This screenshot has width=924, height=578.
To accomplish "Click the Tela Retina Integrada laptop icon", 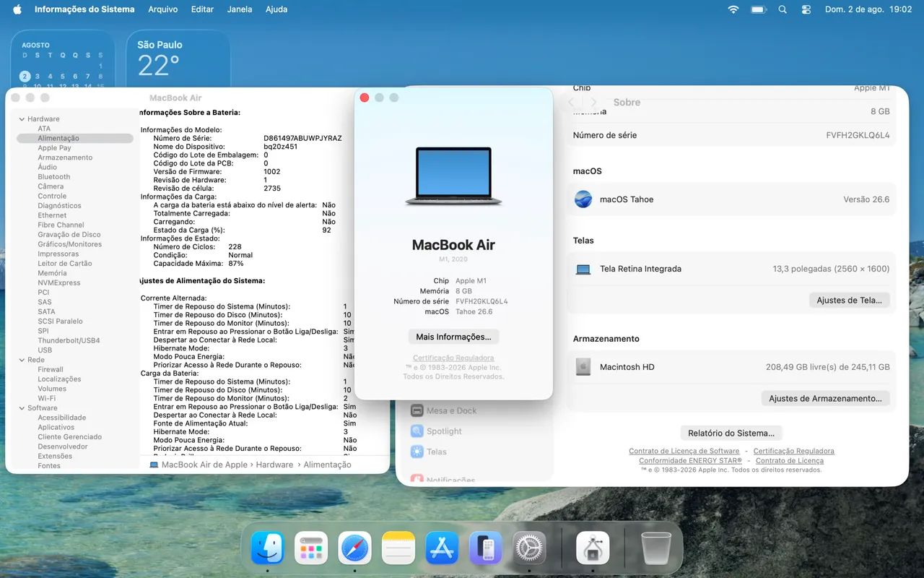I will [583, 269].
